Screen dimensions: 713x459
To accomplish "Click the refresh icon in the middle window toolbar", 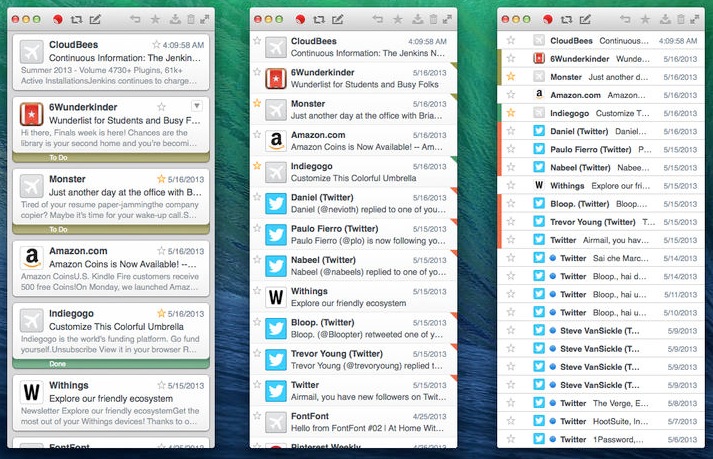I will click(319, 19).
